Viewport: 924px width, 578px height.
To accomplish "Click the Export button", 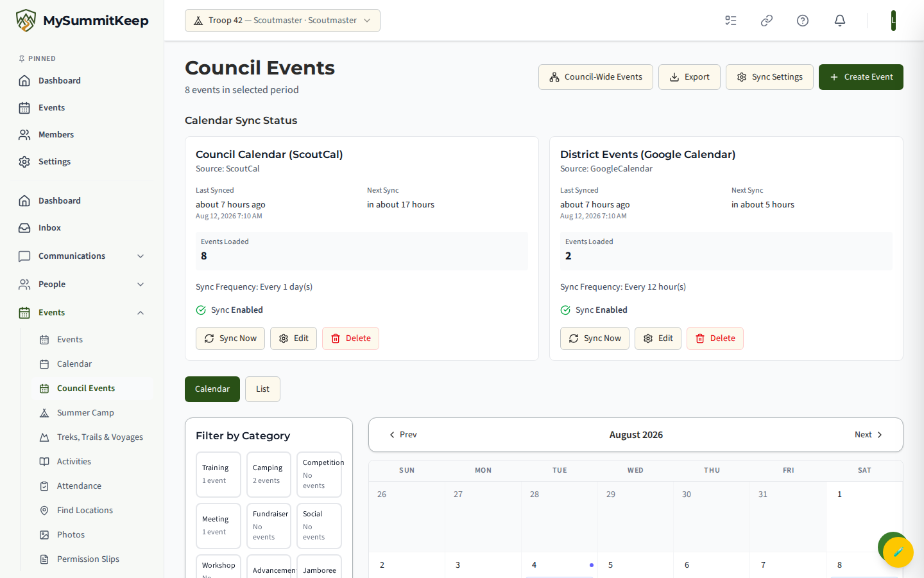I will click(x=689, y=77).
